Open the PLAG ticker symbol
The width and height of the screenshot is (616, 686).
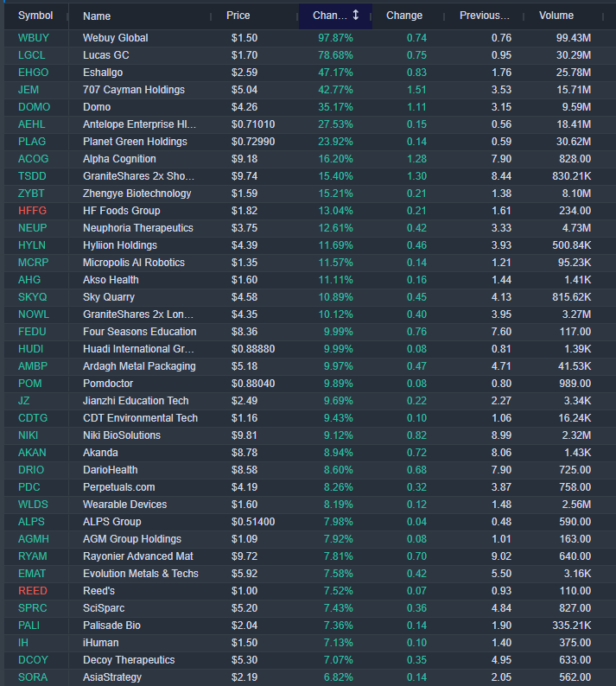pos(32,142)
